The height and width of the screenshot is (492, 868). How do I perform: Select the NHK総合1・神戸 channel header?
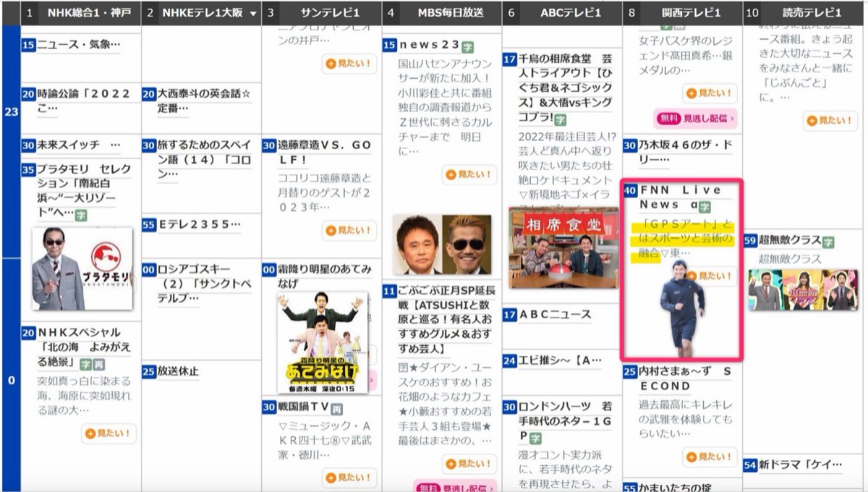coord(81,13)
